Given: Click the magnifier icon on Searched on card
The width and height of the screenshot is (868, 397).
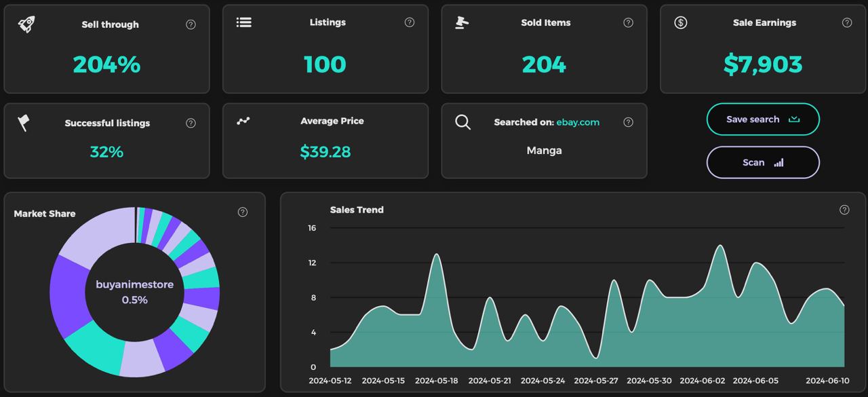Looking at the screenshot, I should [463, 122].
